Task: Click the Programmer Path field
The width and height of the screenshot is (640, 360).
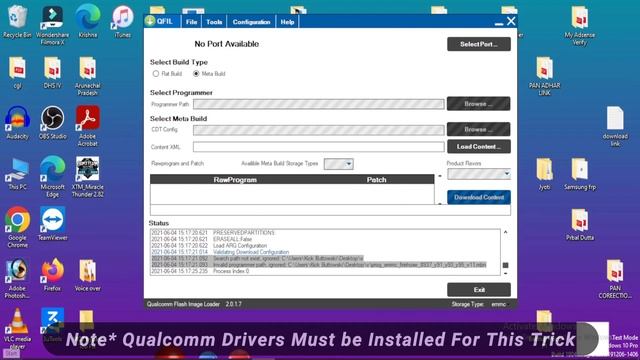Action: point(319,104)
